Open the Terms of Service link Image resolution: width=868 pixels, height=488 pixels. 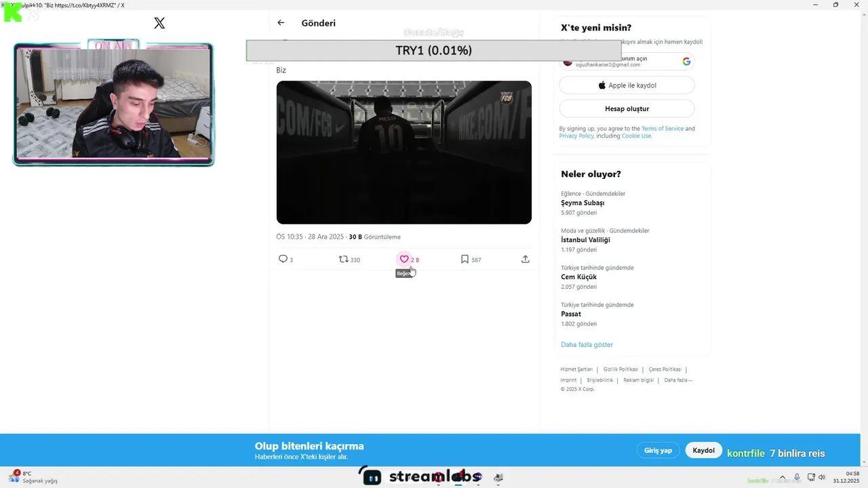tap(663, 129)
